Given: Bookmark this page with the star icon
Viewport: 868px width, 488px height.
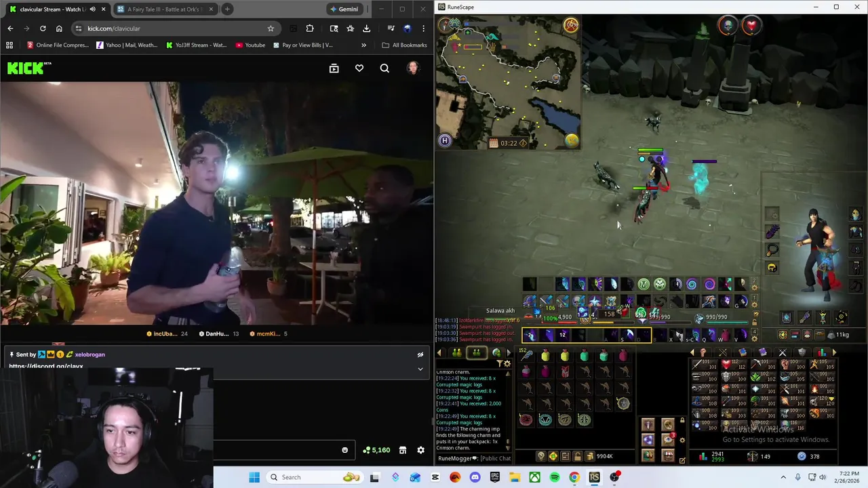Looking at the screenshot, I should pos(271,28).
